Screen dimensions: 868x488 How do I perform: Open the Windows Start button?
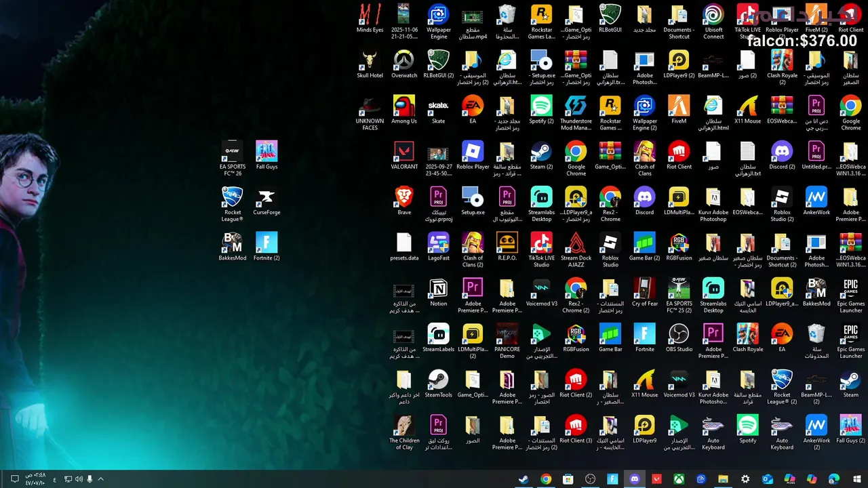pyautogui.click(x=856, y=479)
